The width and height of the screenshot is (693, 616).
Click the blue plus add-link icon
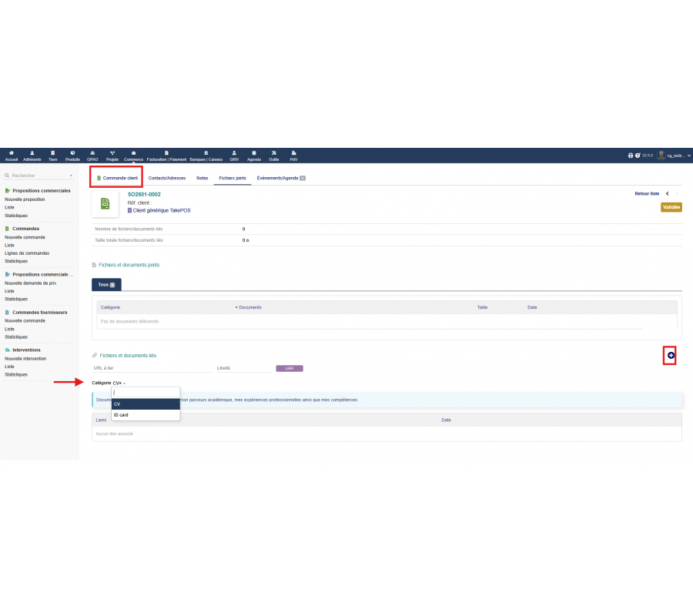pyautogui.click(x=671, y=355)
